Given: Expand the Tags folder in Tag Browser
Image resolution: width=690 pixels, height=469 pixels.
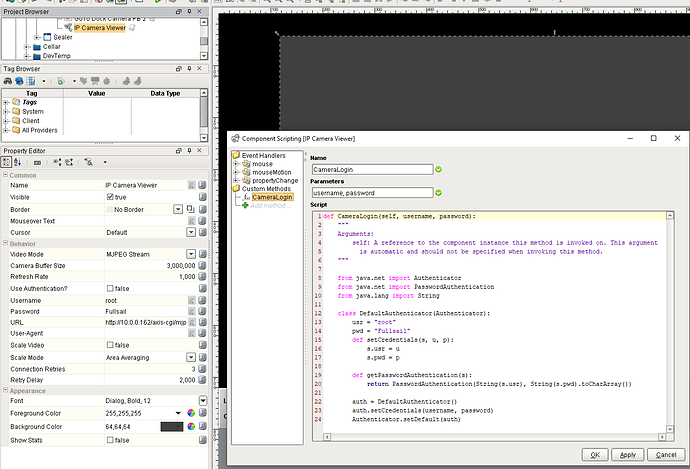Looking at the screenshot, I should tap(6, 102).
